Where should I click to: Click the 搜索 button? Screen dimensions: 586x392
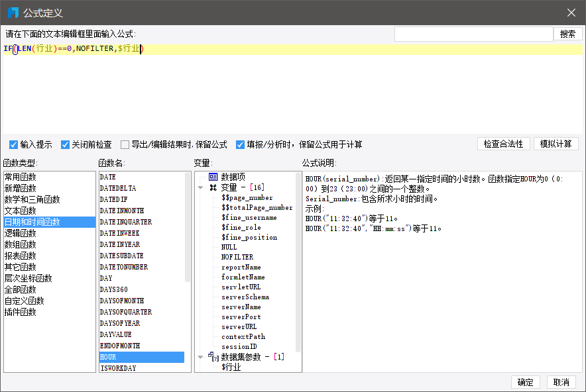coord(567,34)
